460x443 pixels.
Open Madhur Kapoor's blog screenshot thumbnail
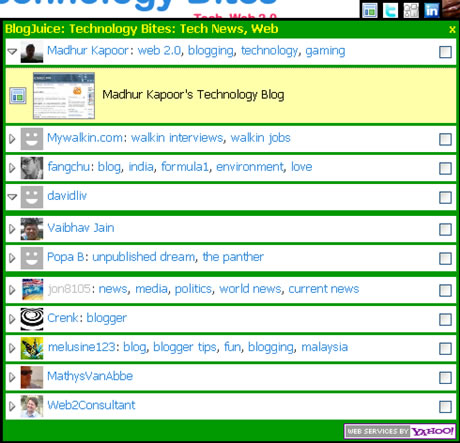coord(64,96)
